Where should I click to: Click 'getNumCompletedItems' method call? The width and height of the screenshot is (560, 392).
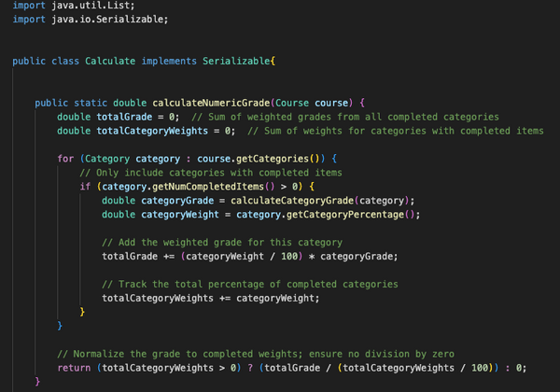tap(208, 187)
